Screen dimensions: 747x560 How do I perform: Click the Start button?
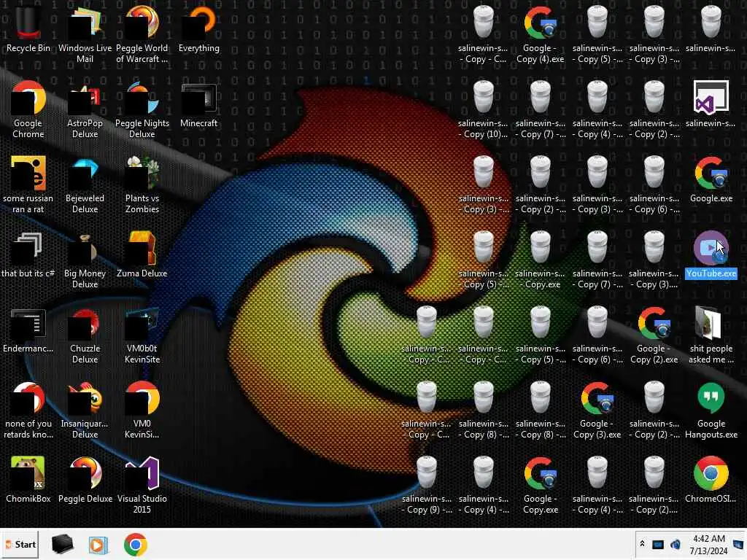coord(20,544)
